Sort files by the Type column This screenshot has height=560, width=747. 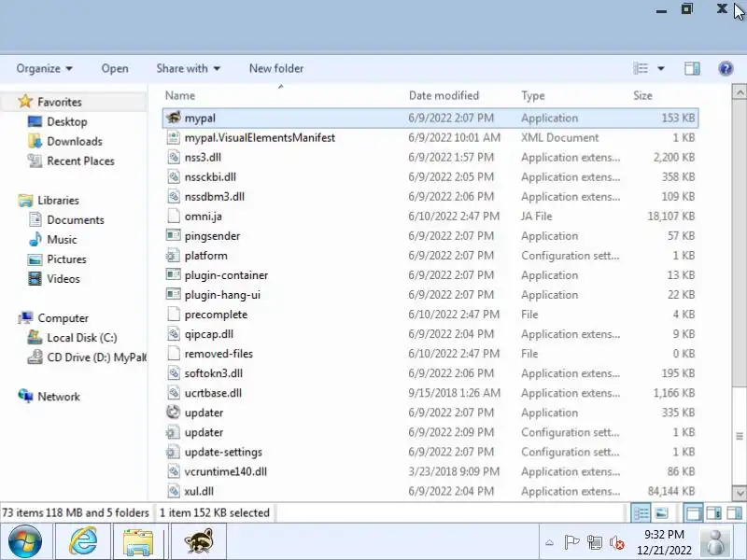tap(532, 96)
